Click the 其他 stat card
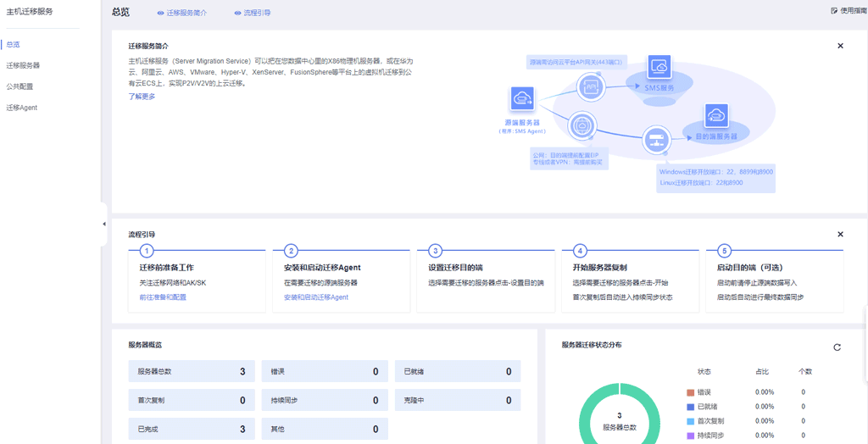868x444 pixels. 325,429
